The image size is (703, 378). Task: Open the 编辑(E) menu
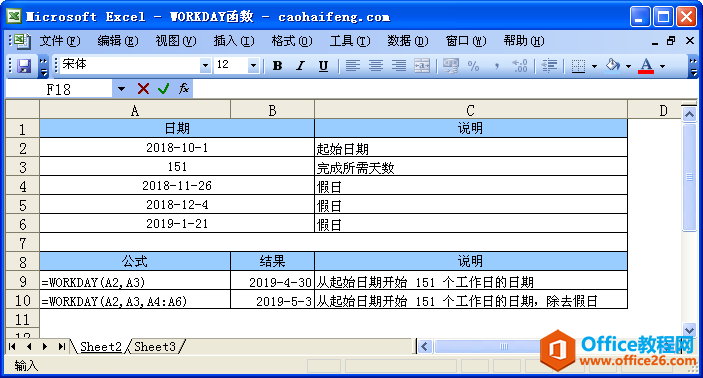(x=118, y=41)
